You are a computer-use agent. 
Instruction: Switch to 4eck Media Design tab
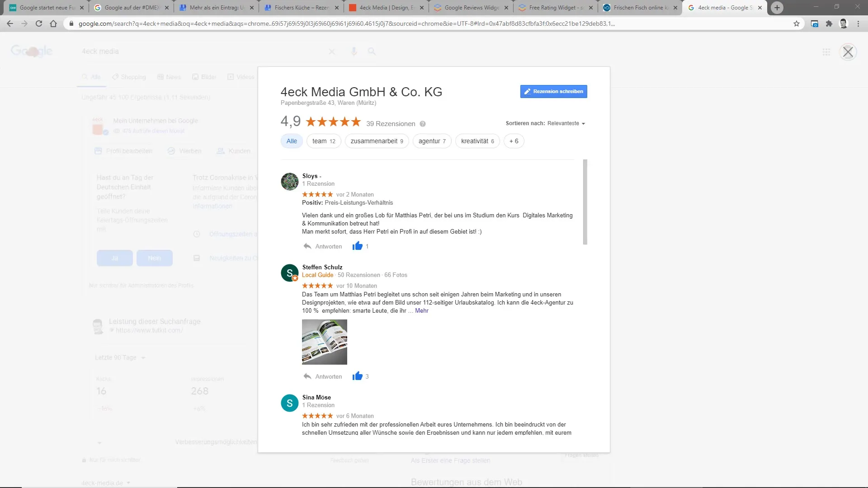(386, 8)
